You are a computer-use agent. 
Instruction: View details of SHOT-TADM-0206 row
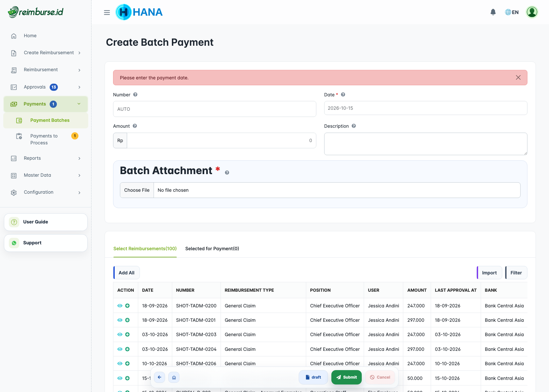120,364
